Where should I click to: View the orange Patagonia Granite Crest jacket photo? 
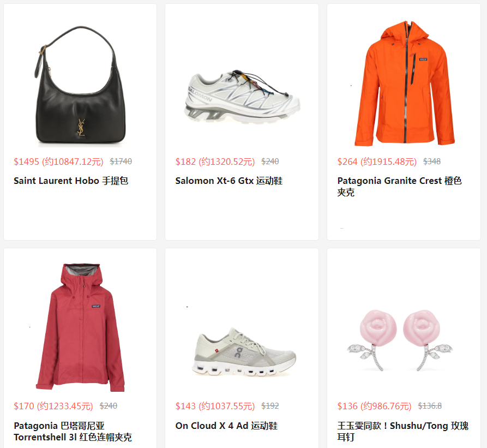point(405,83)
